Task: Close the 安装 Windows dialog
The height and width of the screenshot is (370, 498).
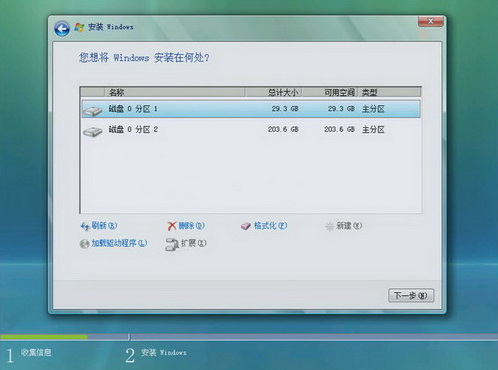Action: tap(431, 21)
